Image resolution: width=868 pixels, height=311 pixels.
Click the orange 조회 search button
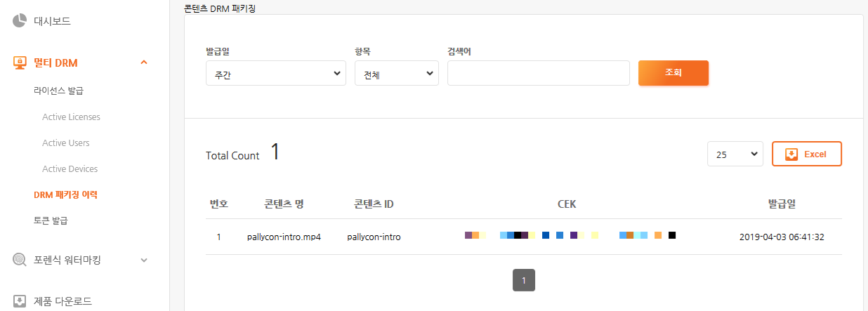pos(673,73)
